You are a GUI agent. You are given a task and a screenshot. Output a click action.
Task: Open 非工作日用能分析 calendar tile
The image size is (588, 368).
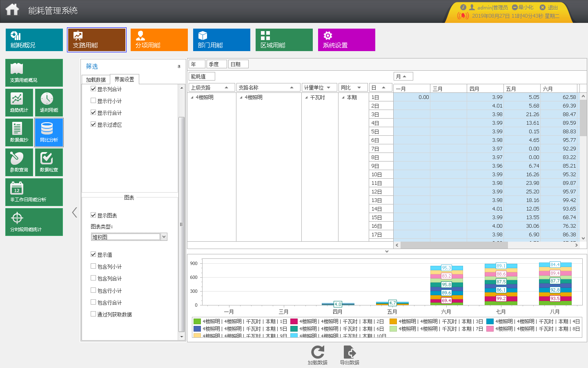[34, 192]
